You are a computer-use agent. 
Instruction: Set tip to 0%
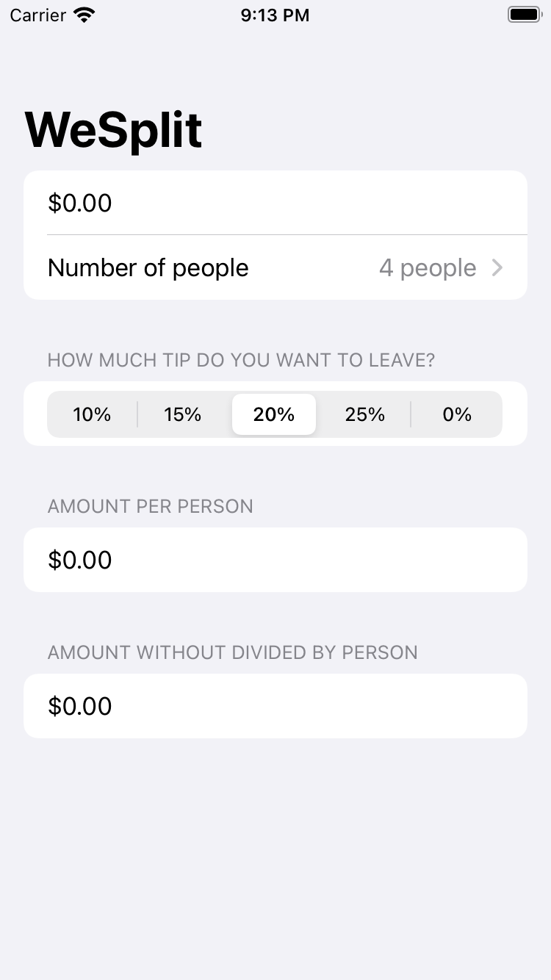coord(456,414)
